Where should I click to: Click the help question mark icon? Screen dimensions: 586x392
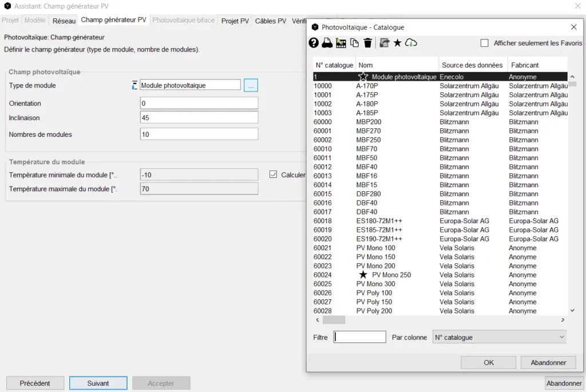314,43
